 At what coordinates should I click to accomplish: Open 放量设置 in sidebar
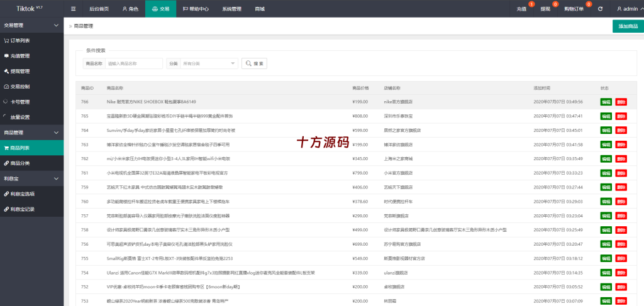31,117
